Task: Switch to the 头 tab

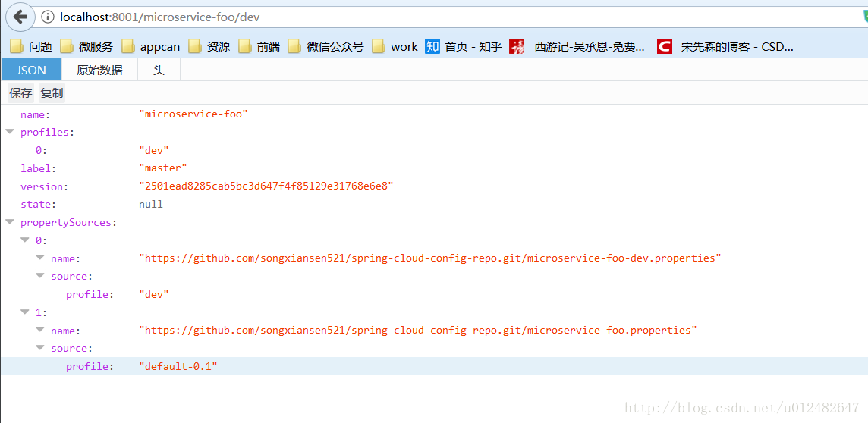Action: click(x=159, y=70)
